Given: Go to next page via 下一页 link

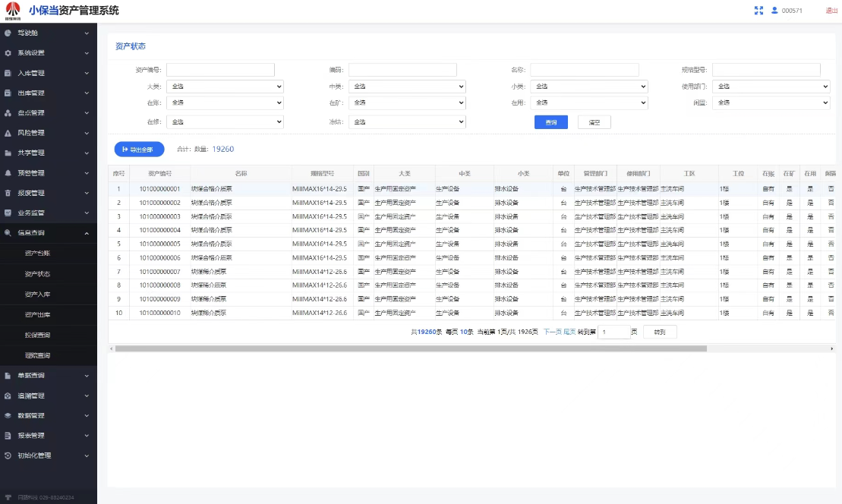Looking at the screenshot, I should pyautogui.click(x=551, y=332).
